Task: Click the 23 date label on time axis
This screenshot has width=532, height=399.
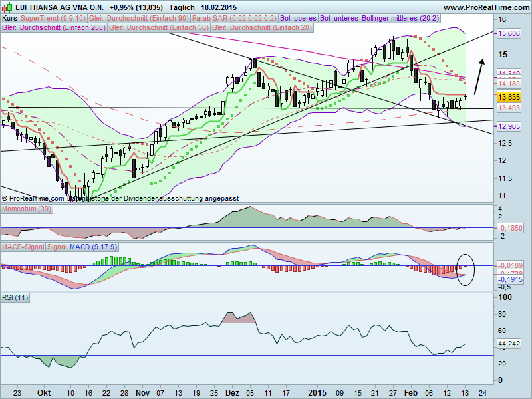Action: click(x=17, y=393)
